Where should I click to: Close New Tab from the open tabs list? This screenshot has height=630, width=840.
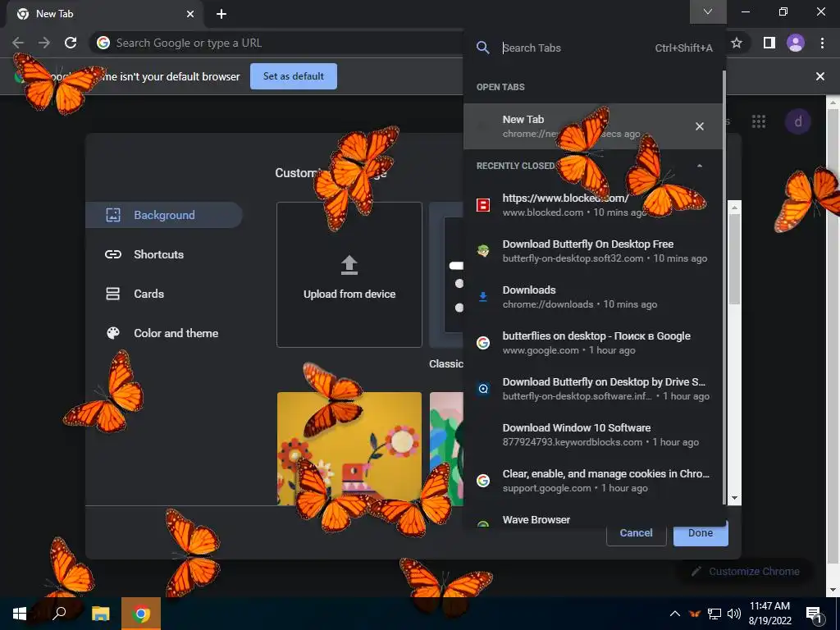click(700, 126)
